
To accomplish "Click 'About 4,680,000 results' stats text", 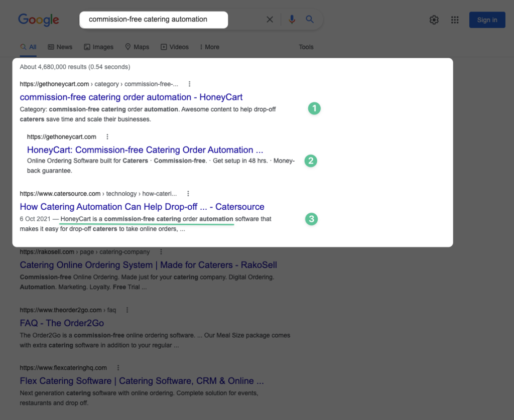I will (75, 67).
